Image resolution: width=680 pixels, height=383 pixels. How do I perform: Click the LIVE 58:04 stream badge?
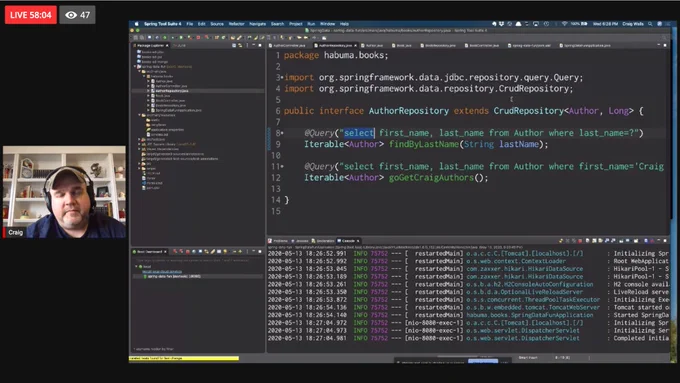click(31, 15)
